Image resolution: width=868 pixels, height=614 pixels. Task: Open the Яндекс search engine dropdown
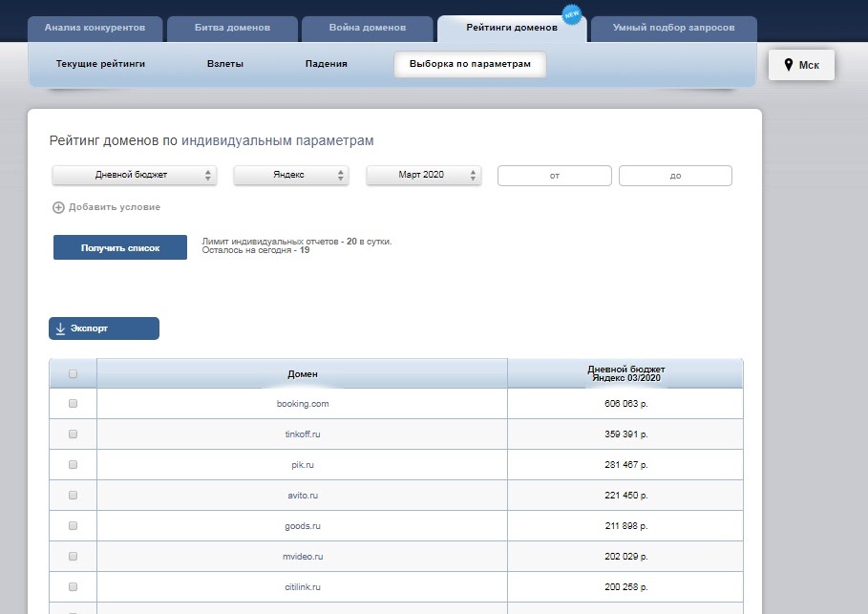coord(291,175)
